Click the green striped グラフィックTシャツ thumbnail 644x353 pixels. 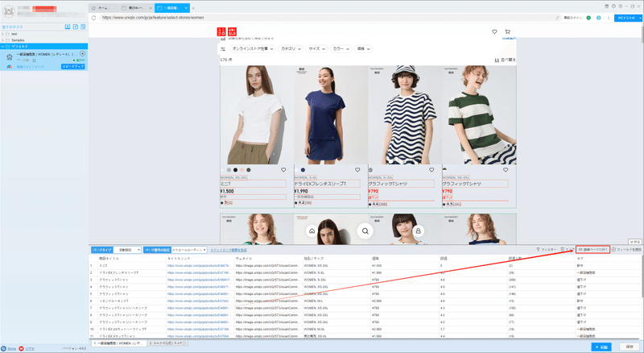pyautogui.click(x=479, y=115)
